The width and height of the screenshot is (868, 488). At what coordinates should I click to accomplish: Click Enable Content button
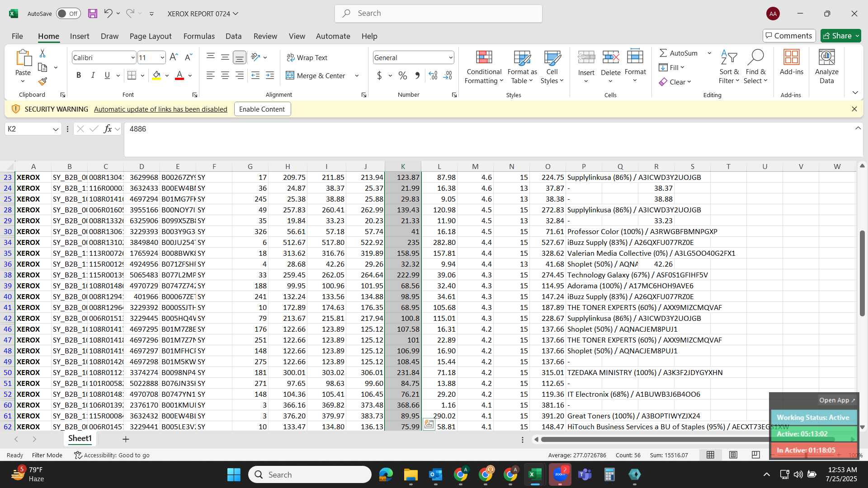click(262, 109)
